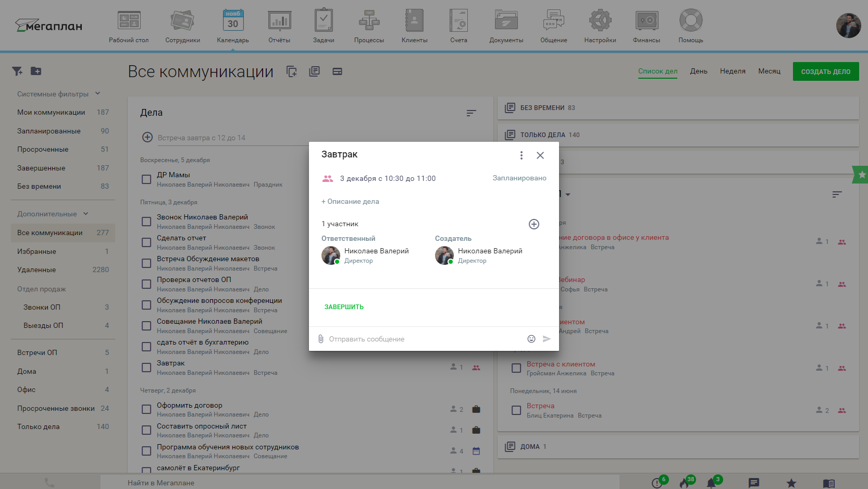Screen dimensions: 868x489
Task: Click the send message arrow icon
Action: tap(547, 339)
